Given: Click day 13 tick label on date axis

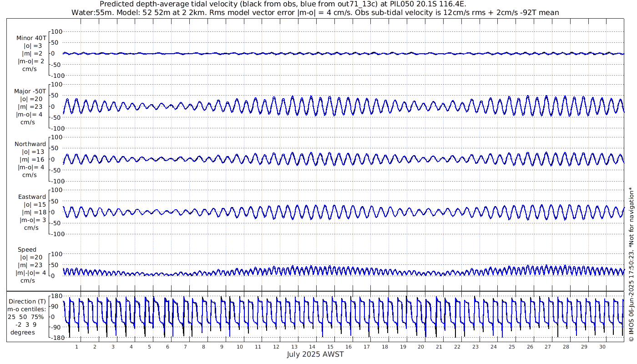Looking at the screenshot, I should click(294, 347).
